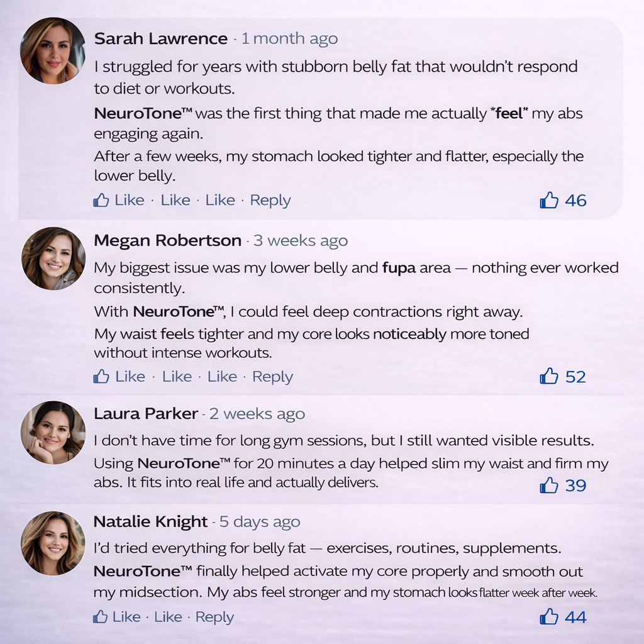644x644 pixels.
Task: Click the thumbs-up icon beside 52 likes
Action: (549, 376)
